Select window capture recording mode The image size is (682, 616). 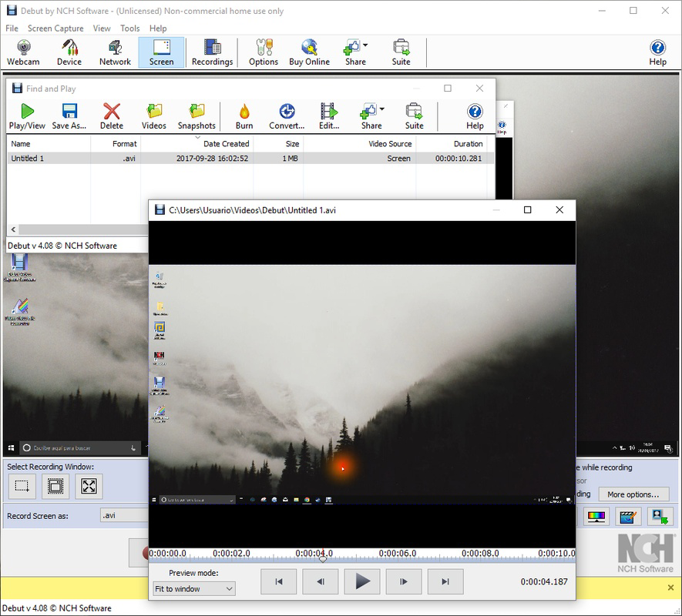(x=55, y=486)
